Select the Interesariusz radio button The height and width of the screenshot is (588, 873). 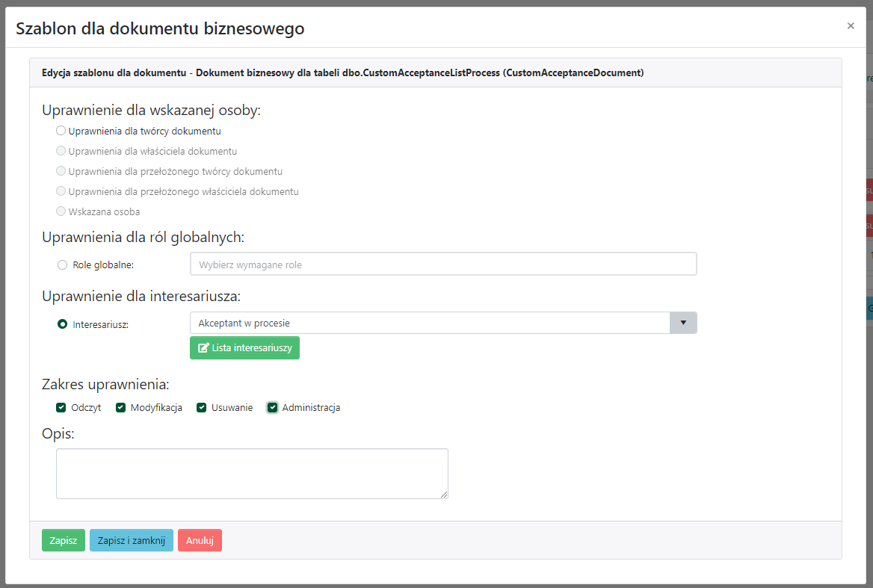tap(63, 324)
